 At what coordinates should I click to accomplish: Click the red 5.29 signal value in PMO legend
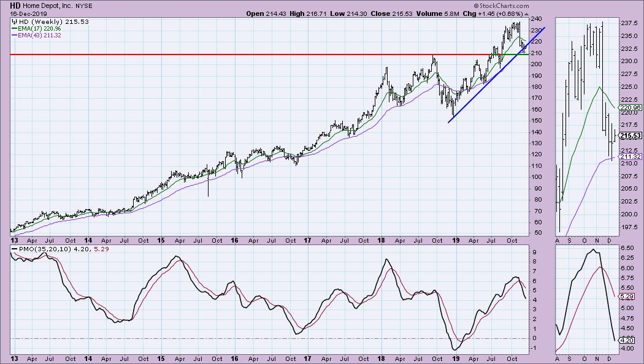[101, 249]
